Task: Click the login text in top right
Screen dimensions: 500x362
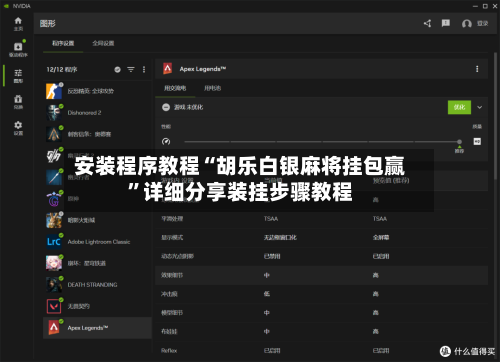Action: coord(482,23)
